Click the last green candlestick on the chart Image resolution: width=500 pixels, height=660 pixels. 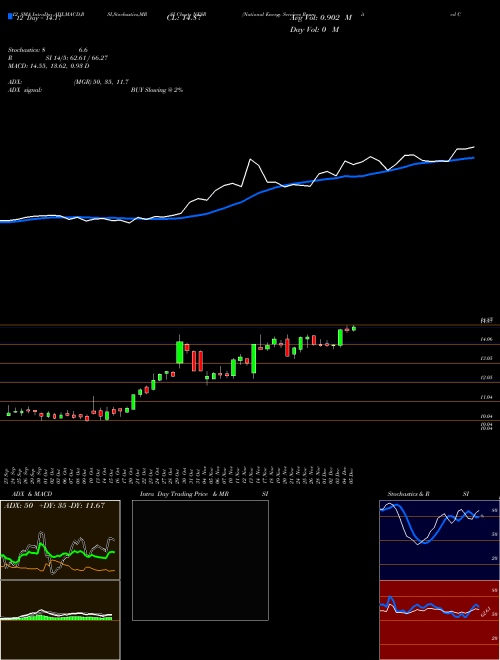coord(354,328)
